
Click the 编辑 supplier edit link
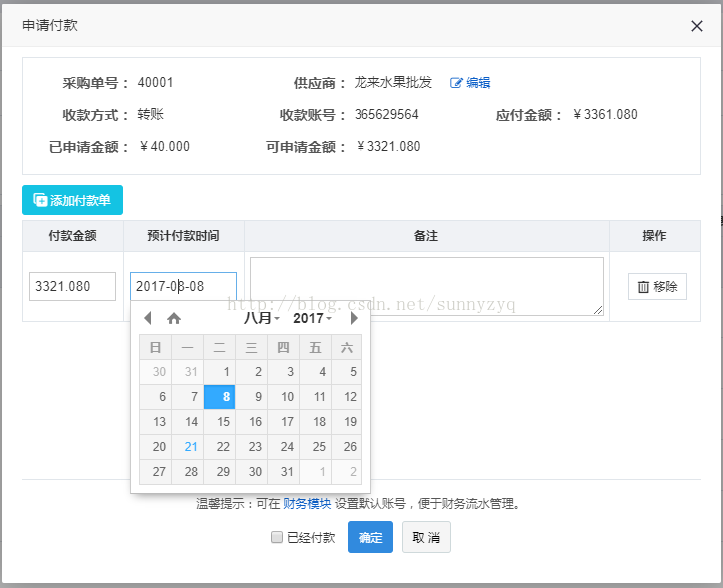pos(470,83)
